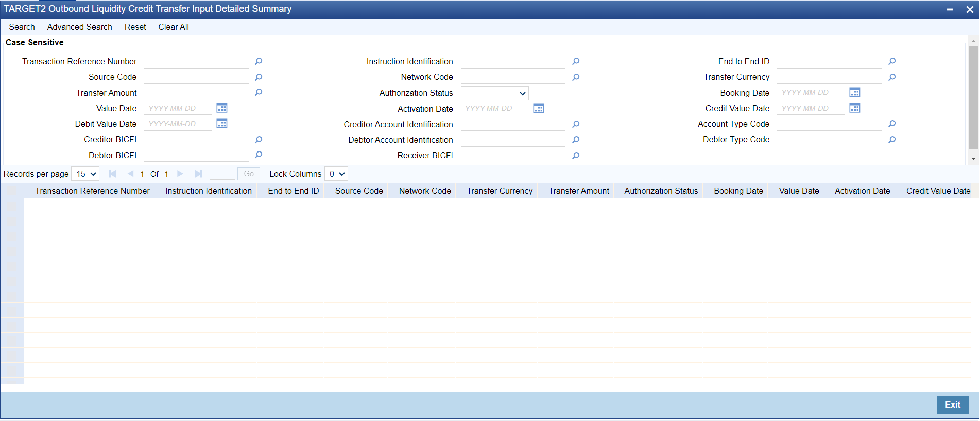Viewport: 980px width, 421px height.
Task: Open Authorization Status dropdown
Action: pos(494,93)
